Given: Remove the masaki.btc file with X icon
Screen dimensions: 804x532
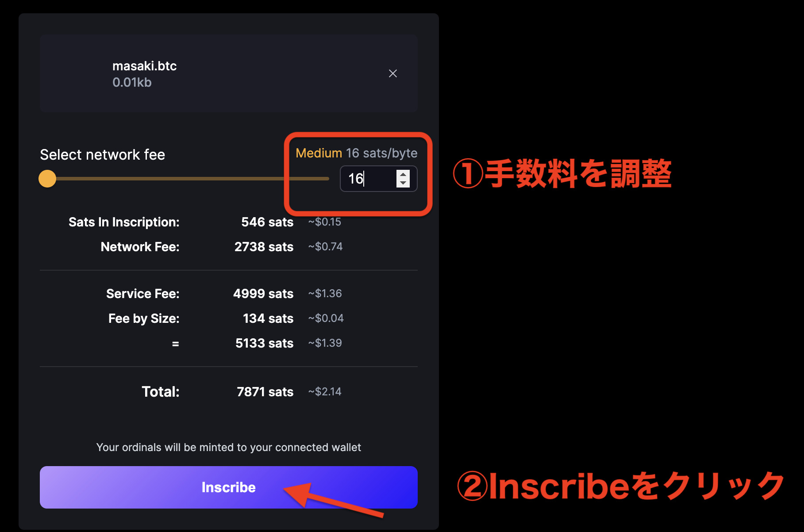Looking at the screenshot, I should pos(392,73).
